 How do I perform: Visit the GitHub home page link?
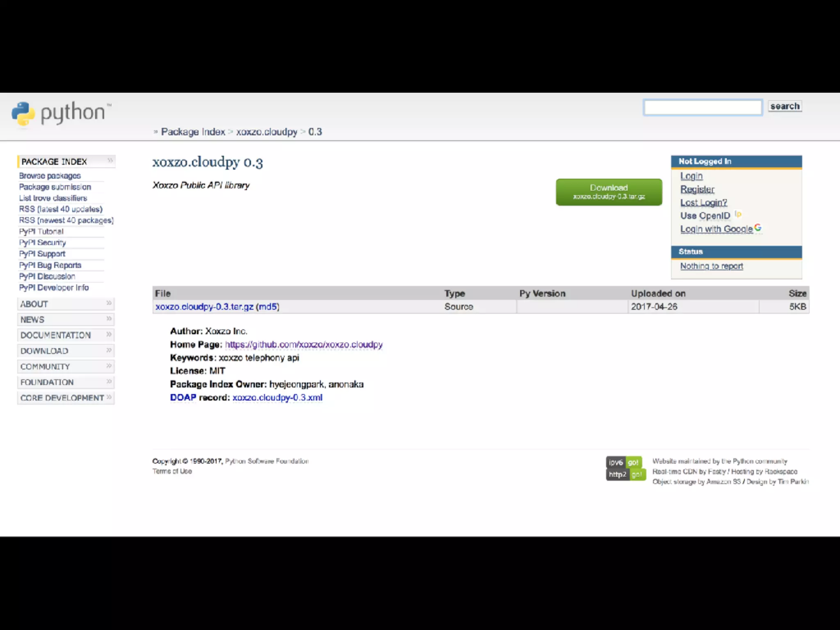[304, 345]
